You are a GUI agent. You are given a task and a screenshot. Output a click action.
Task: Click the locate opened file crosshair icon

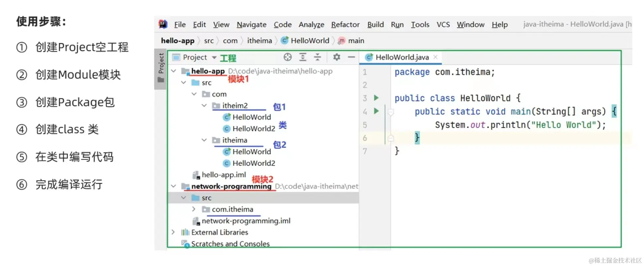[288, 57]
